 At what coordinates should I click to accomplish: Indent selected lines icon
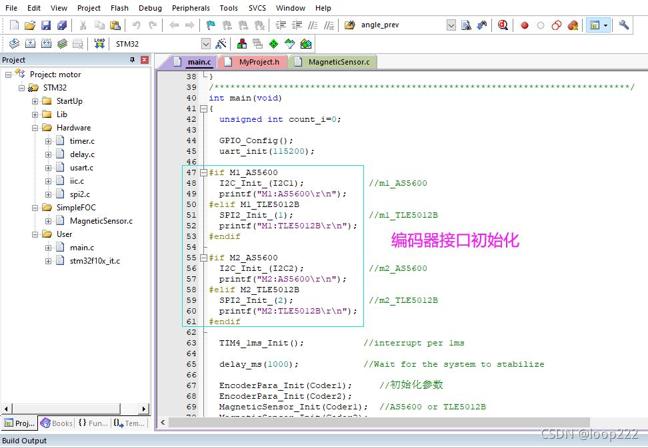pos(281,25)
